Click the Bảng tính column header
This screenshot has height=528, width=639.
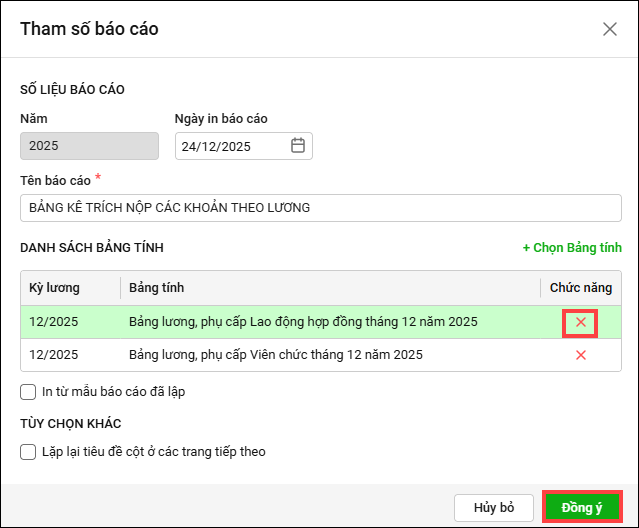[156, 288]
